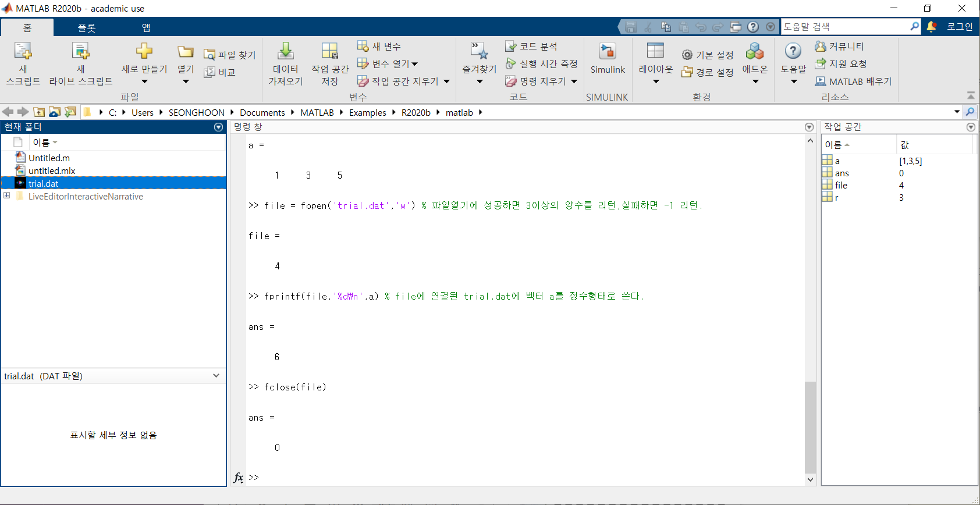Select trial.dat file
Image resolution: width=980 pixels, height=505 pixels.
tap(113, 183)
